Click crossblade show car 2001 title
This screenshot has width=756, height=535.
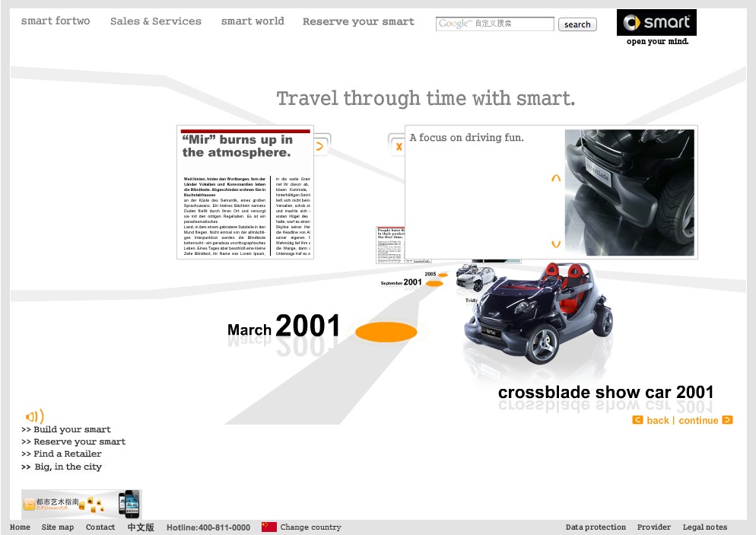coord(605,392)
